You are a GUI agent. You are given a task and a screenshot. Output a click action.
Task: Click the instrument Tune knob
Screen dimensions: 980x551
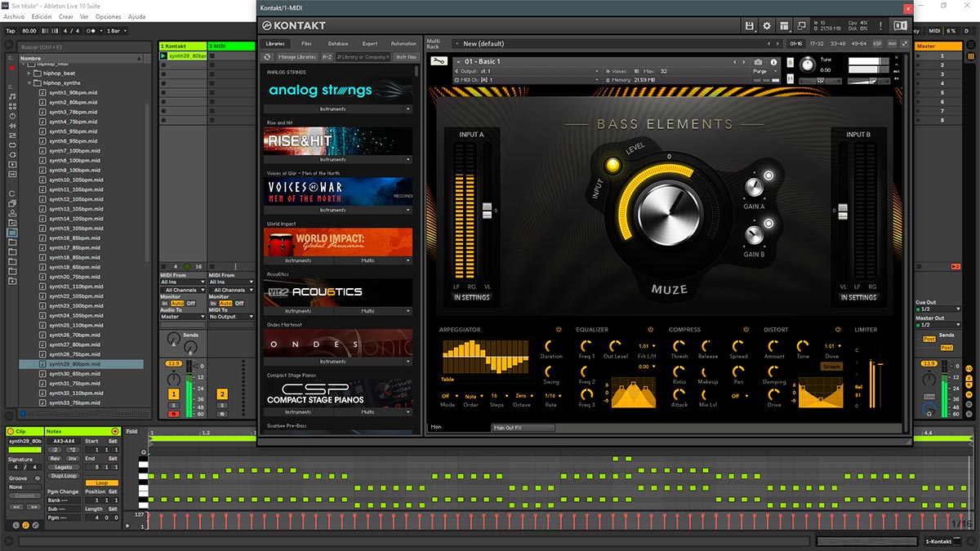(x=808, y=64)
